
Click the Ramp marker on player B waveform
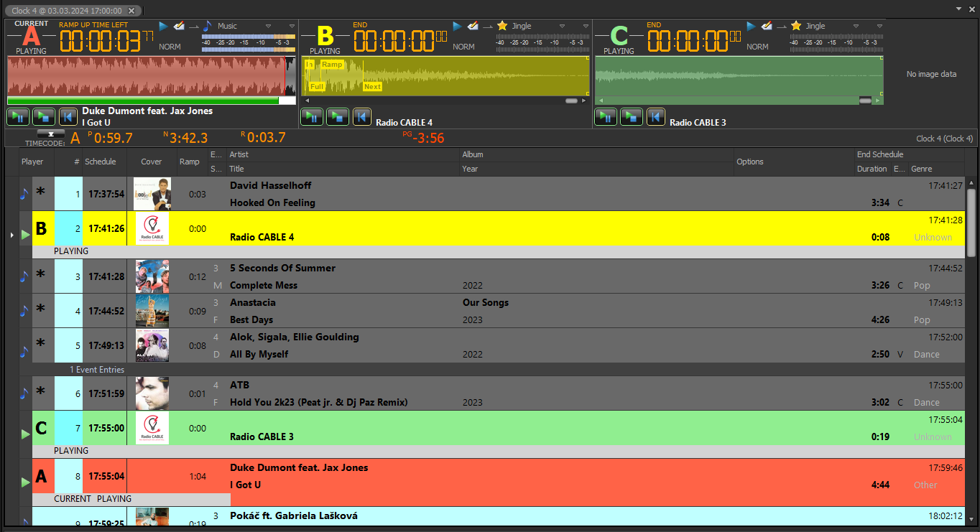click(332, 65)
